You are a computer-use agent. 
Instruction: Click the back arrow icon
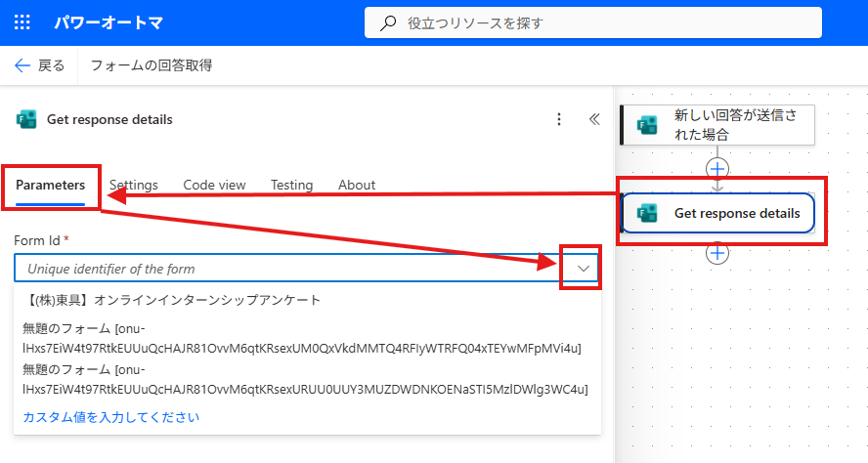[22, 65]
